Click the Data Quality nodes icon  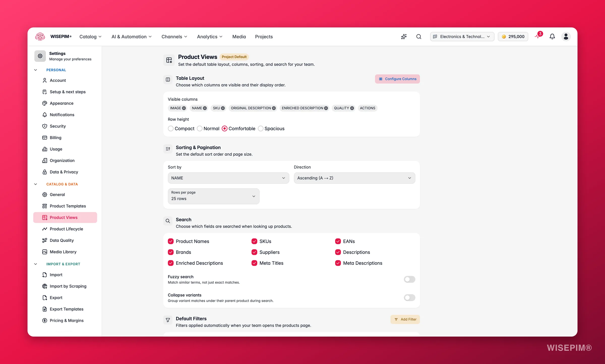point(45,240)
